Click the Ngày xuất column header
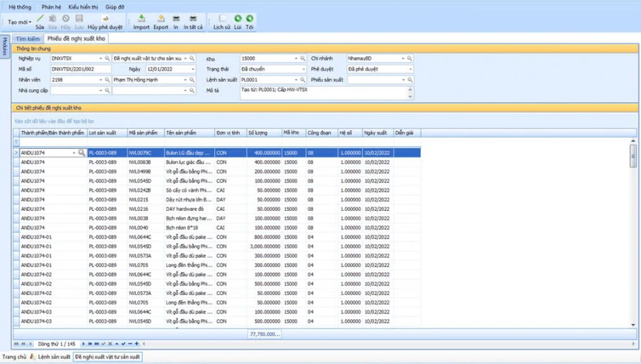 (377, 133)
